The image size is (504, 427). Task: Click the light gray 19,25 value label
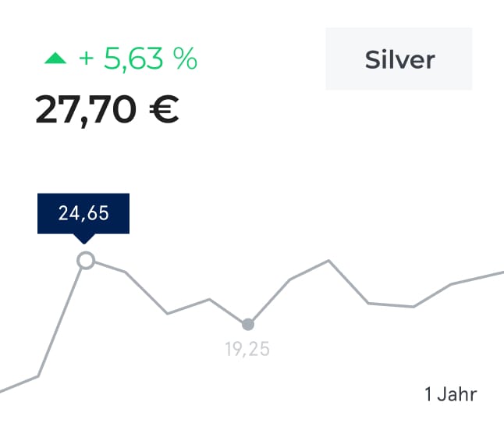(x=247, y=349)
